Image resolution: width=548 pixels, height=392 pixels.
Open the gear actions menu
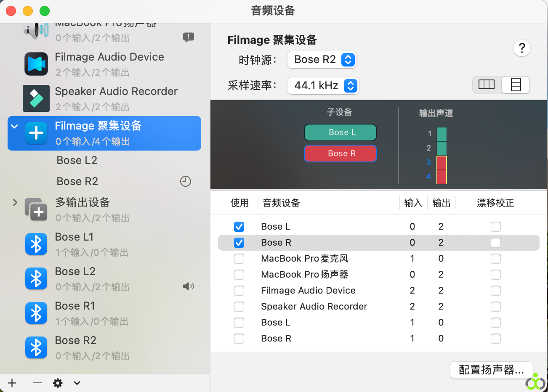point(58,383)
